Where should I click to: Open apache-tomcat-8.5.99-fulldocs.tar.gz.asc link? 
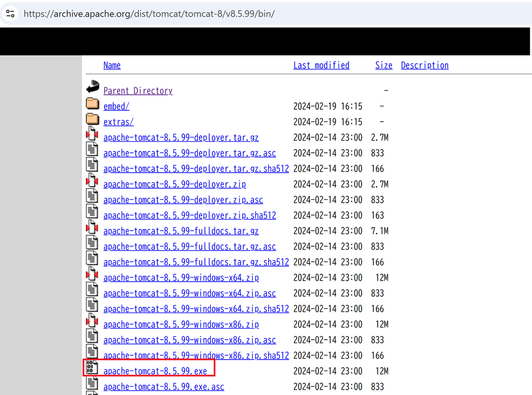190,247
